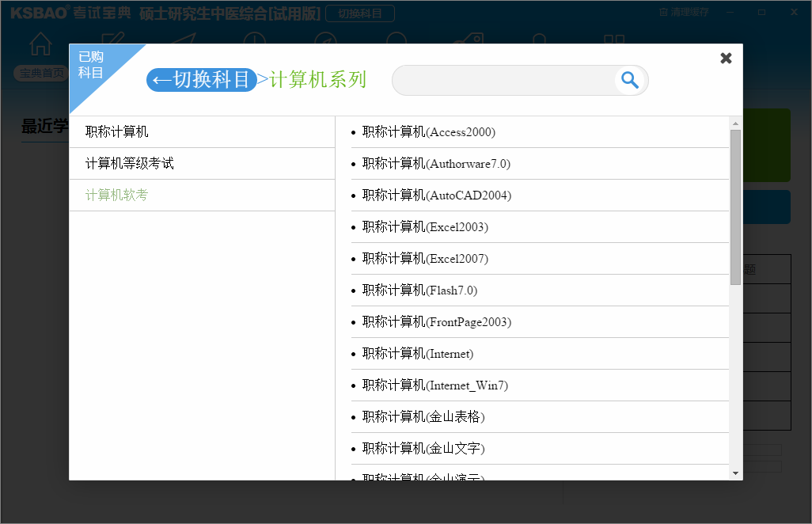Open 职称计算机(金山表格)

click(540, 417)
